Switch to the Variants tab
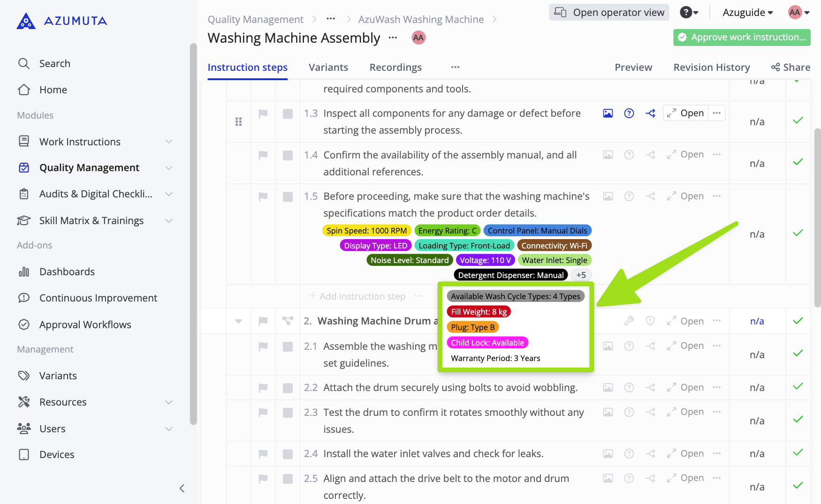821x504 pixels. tap(328, 68)
